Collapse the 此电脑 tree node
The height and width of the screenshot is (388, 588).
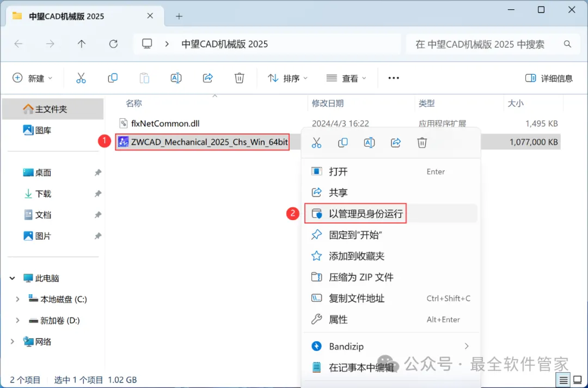[x=13, y=278]
